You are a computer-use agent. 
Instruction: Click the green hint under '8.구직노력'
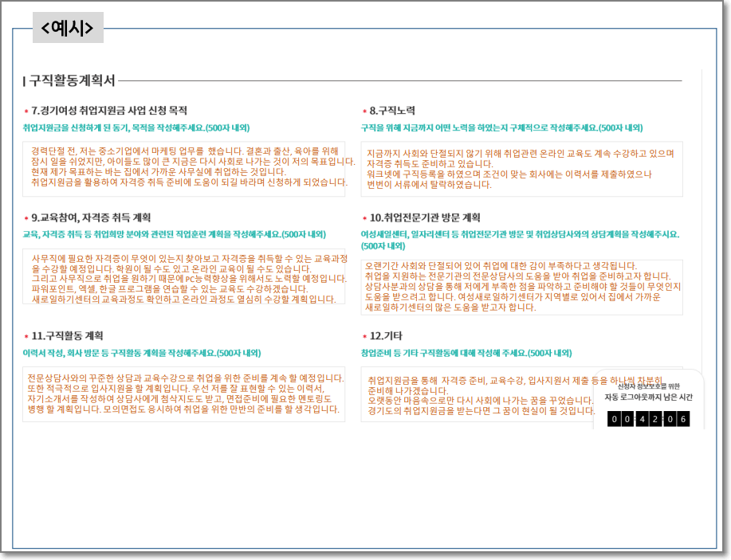pos(501,127)
